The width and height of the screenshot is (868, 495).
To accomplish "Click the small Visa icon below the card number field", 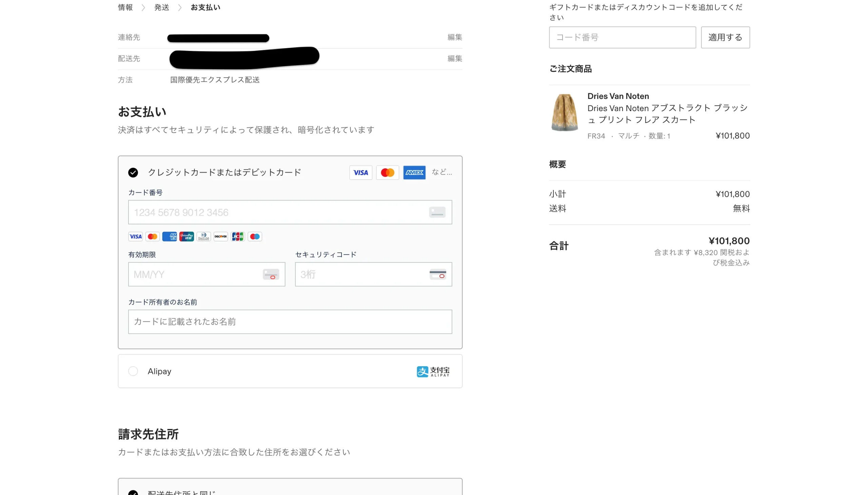I will pyautogui.click(x=135, y=236).
